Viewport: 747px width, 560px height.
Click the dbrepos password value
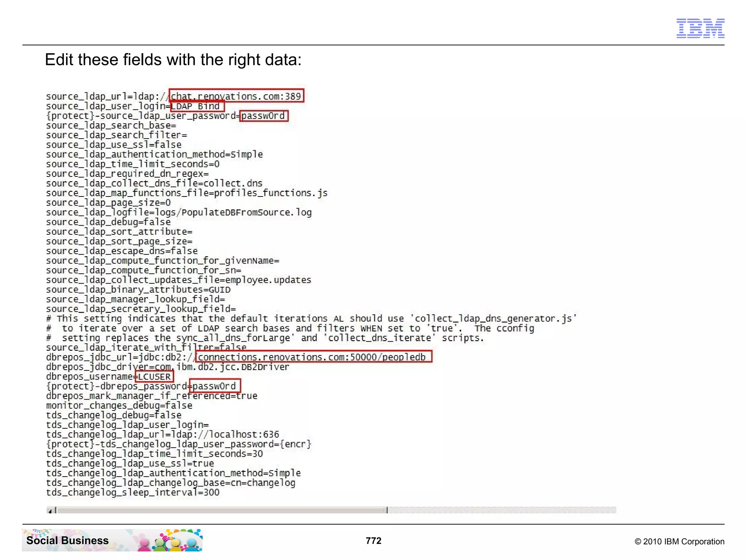[x=214, y=386]
